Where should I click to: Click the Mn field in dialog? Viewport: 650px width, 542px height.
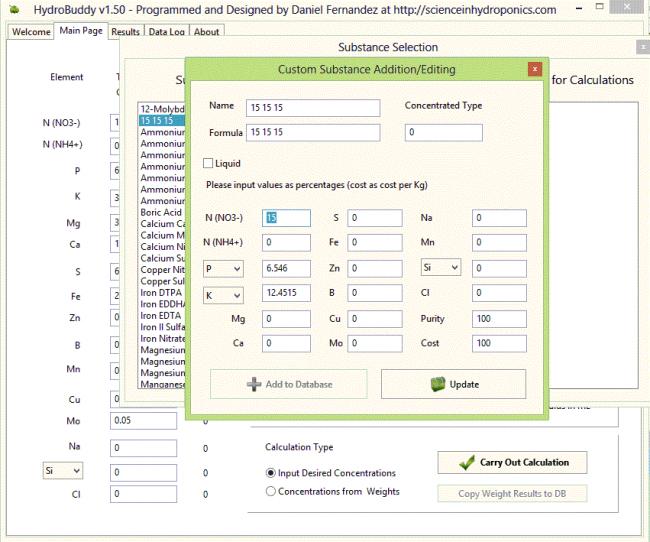tap(499, 243)
